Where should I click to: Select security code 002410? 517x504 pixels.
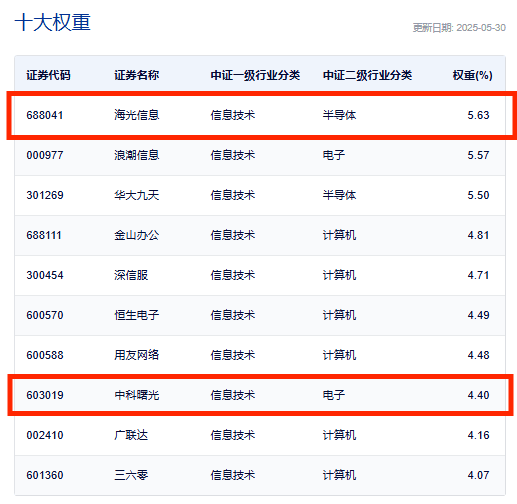45,435
